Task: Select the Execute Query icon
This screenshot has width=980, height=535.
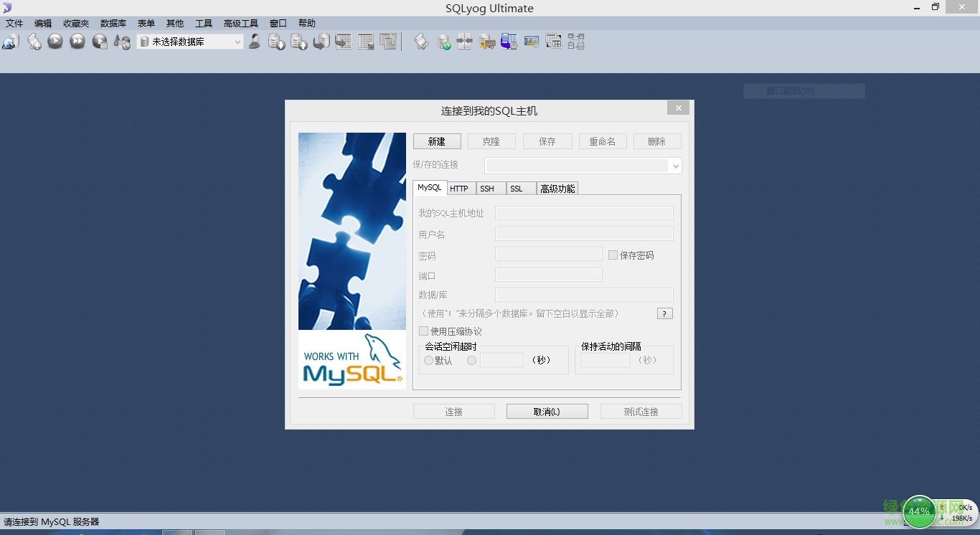Action: 55,41
